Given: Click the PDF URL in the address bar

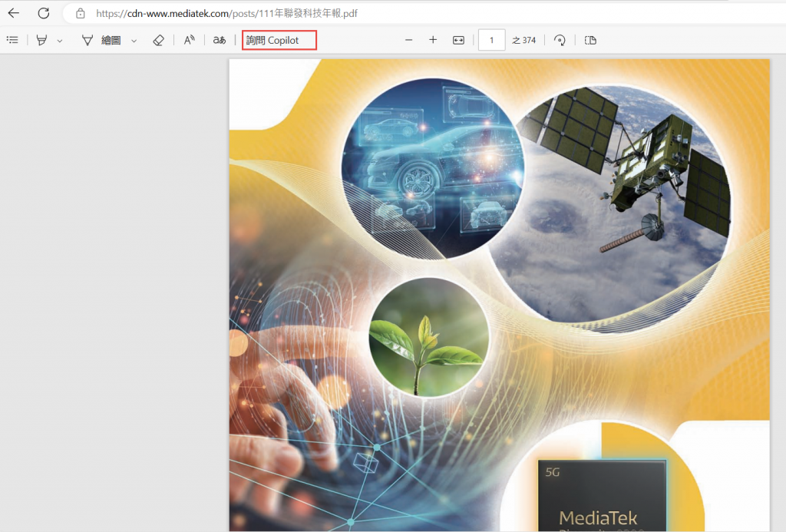Looking at the screenshot, I should tap(226, 14).
